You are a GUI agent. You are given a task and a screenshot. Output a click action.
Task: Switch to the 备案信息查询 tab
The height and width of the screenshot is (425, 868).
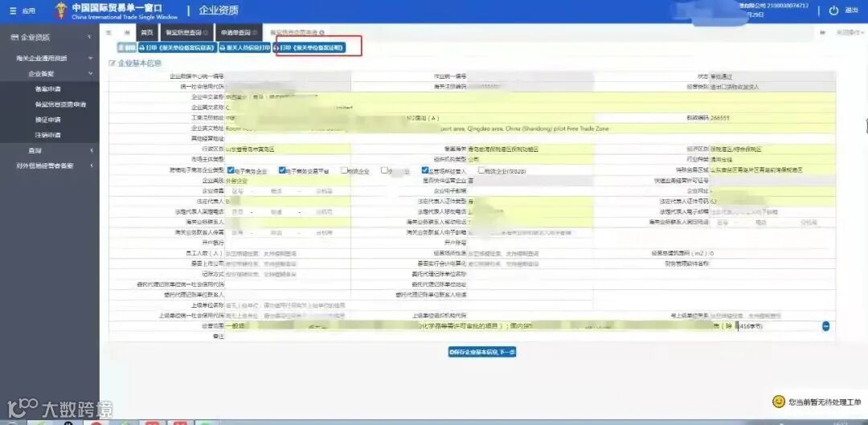click(x=187, y=33)
